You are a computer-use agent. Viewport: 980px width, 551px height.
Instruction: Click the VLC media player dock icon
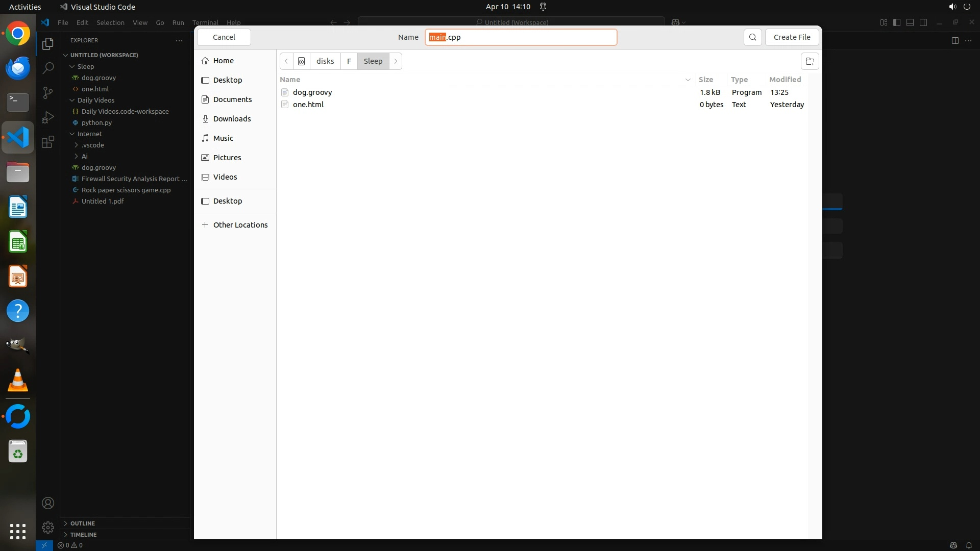coord(18,381)
